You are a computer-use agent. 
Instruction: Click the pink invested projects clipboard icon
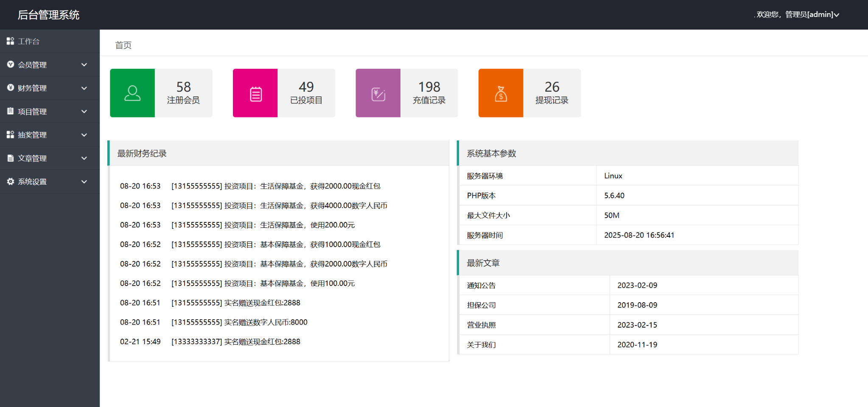255,93
